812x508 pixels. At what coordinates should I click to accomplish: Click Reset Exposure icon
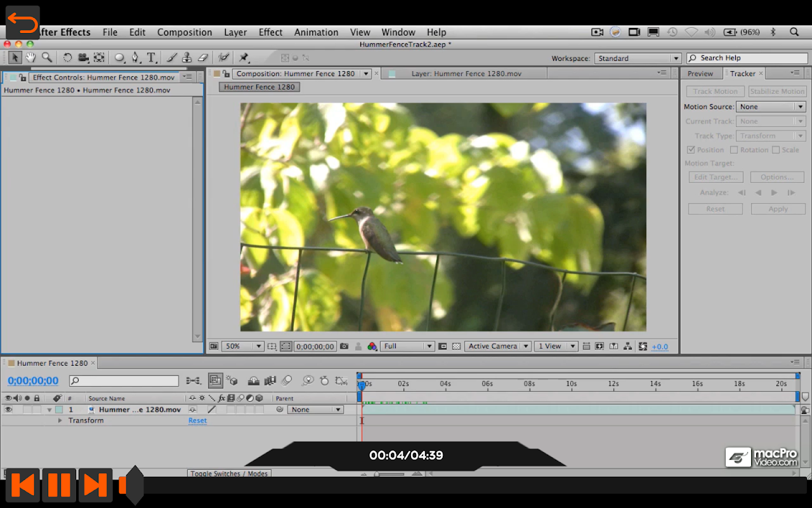(643, 347)
